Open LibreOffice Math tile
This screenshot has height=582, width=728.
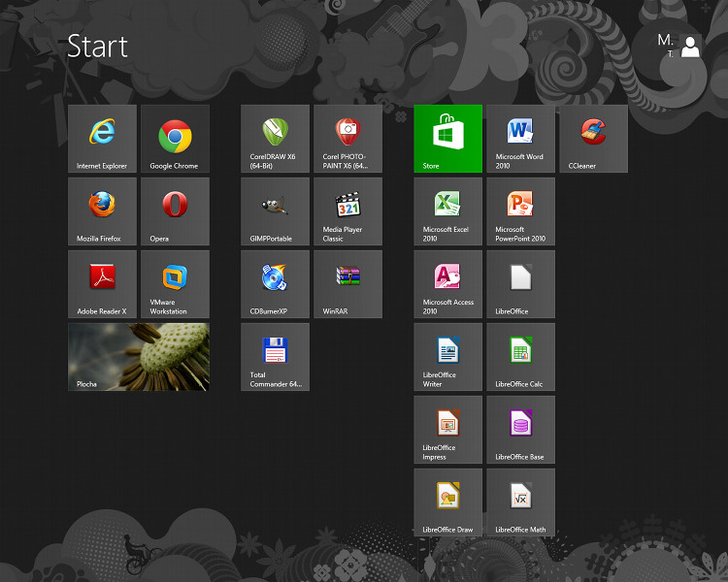pyautogui.click(x=521, y=502)
